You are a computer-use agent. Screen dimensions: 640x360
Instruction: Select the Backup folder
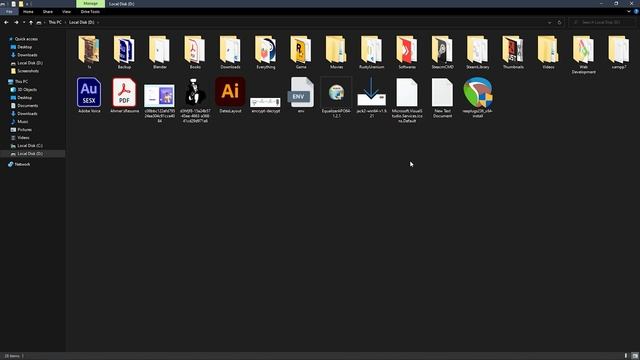tap(124, 52)
